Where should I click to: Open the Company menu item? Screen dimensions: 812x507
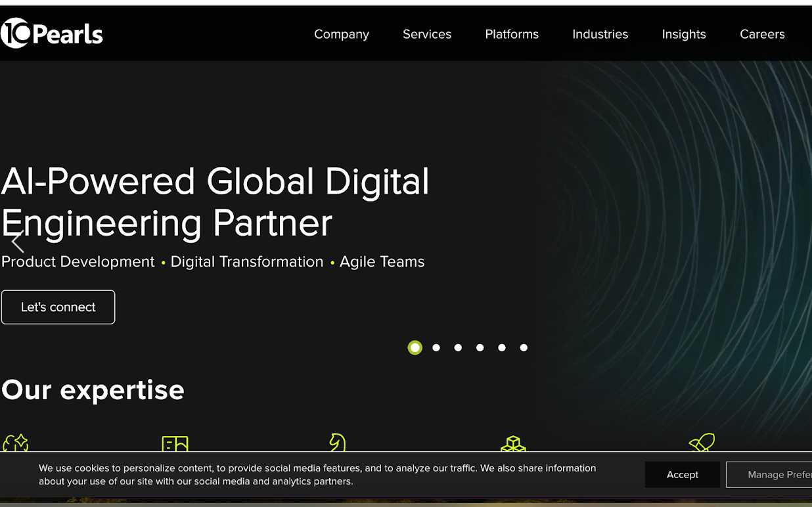342,34
